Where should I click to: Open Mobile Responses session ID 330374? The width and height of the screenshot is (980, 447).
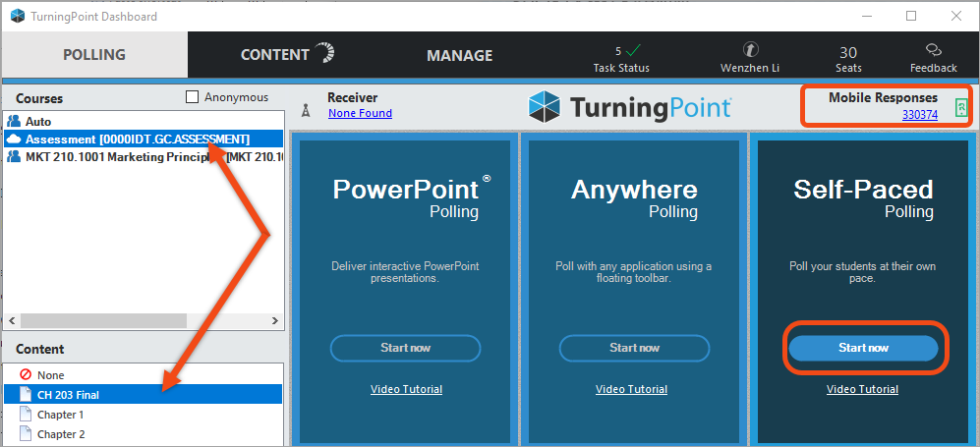tap(919, 114)
